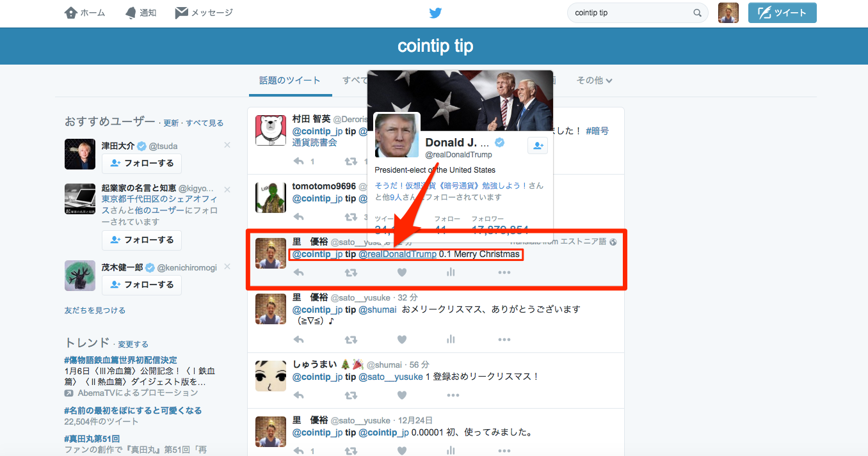This screenshot has width=868, height=456.
Task: Follow 津田大介 with フォローする button
Action: pos(141,163)
